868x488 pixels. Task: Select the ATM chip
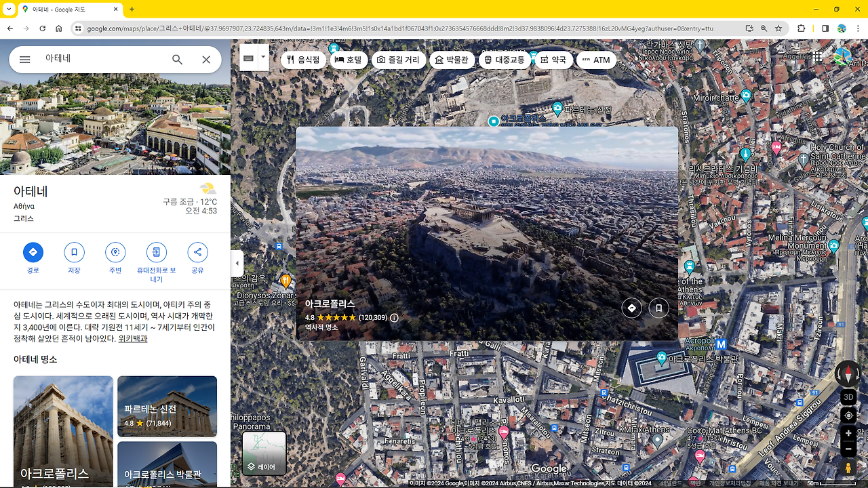pos(596,60)
